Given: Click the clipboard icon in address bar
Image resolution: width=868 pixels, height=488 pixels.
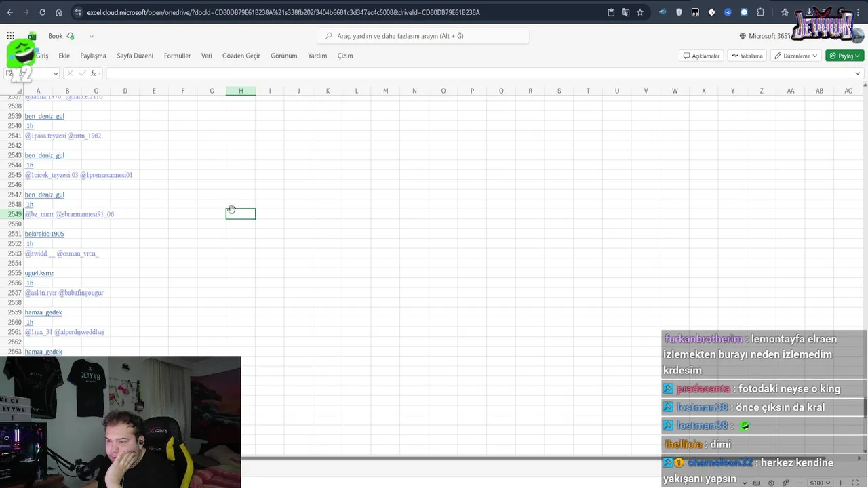Looking at the screenshot, I should click(x=611, y=12).
